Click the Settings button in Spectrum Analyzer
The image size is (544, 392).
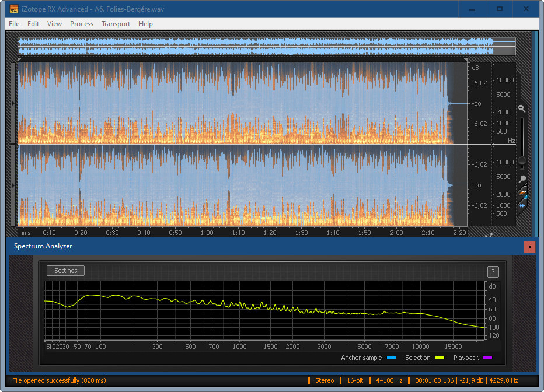point(65,271)
